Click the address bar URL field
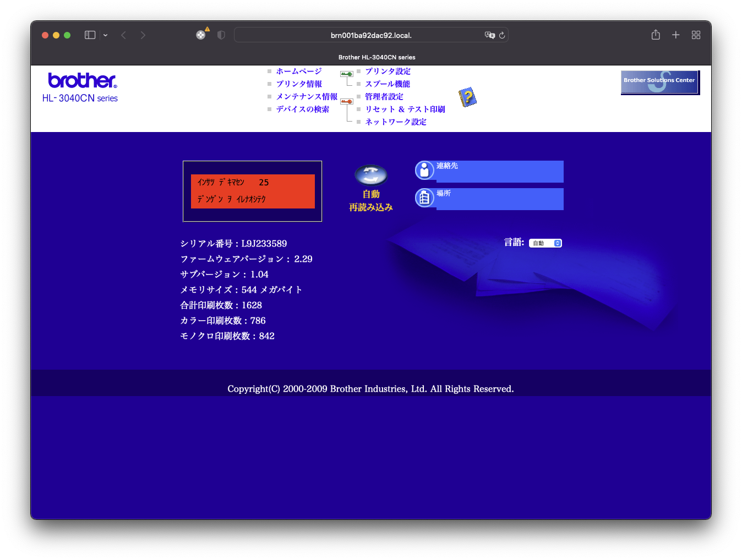The image size is (742, 560). [x=371, y=35]
